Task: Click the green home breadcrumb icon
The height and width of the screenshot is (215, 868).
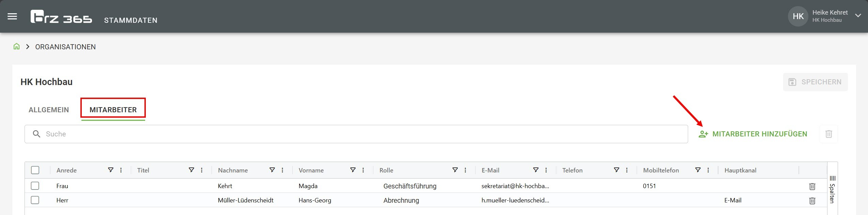Action: coord(16,47)
